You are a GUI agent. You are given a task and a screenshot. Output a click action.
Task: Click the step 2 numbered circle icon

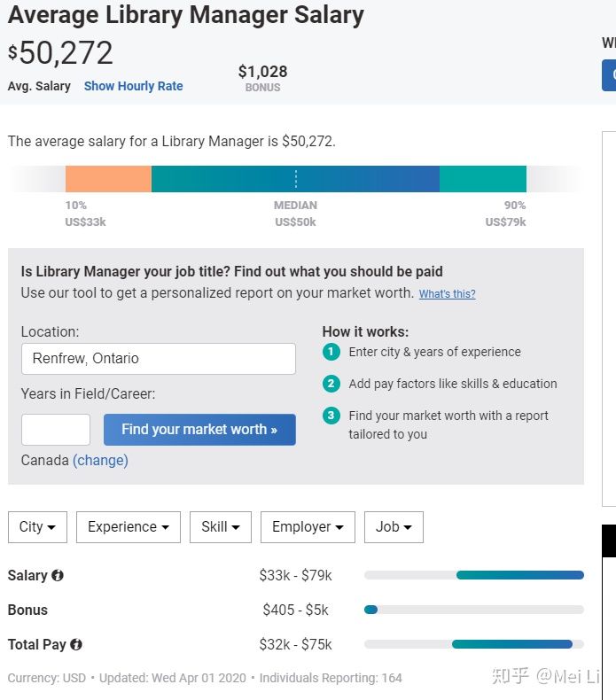click(331, 384)
